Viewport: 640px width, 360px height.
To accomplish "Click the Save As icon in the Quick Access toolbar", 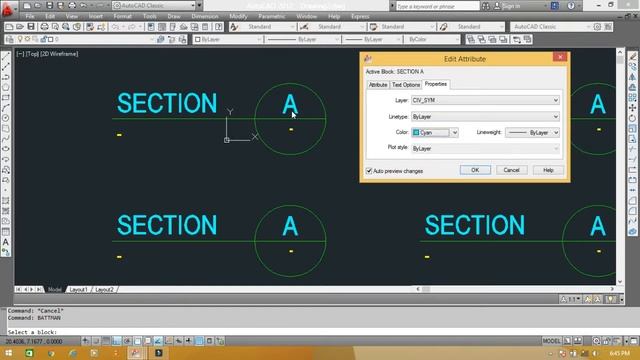I will coord(60,6).
